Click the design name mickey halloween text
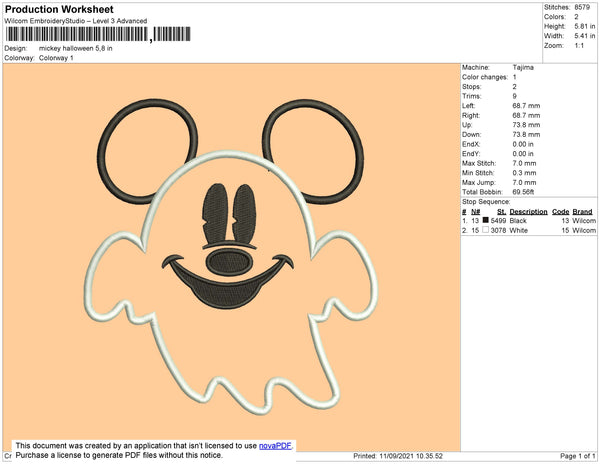Viewport: 600px width, 464px height. (75, 48)
